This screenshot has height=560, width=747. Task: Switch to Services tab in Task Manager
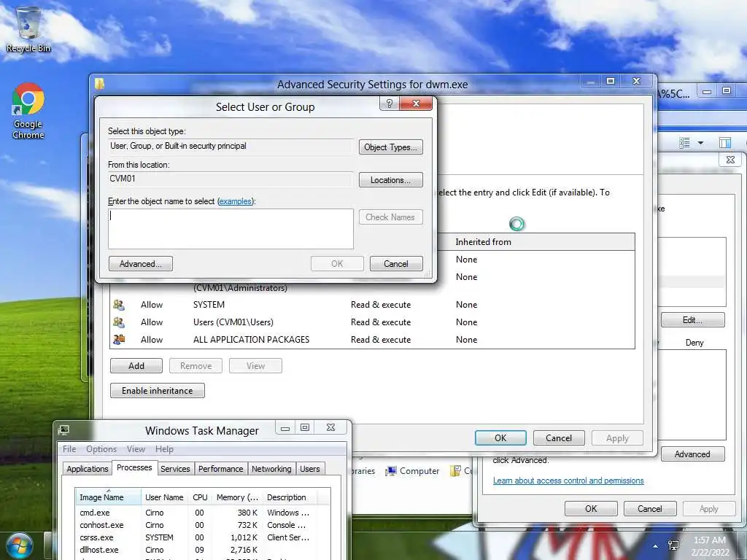pyautogui.click(x=175, y=469)
